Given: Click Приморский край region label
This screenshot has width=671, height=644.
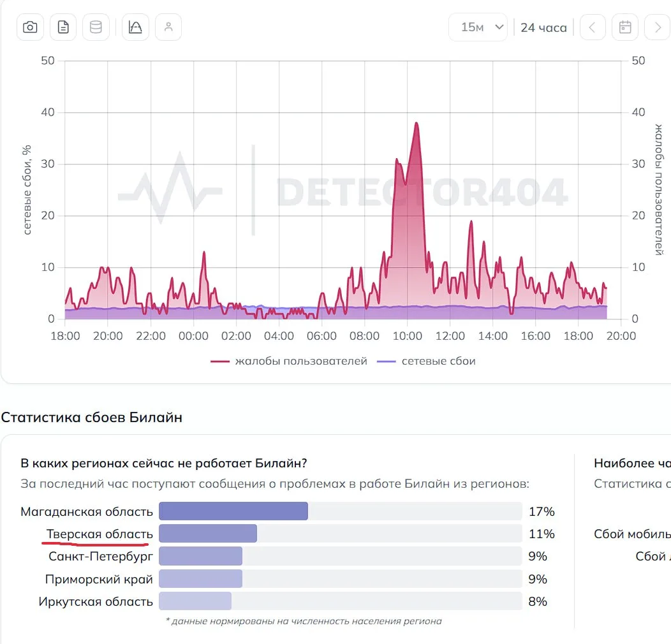Looking at the screenshot, I should click(99, 579).
